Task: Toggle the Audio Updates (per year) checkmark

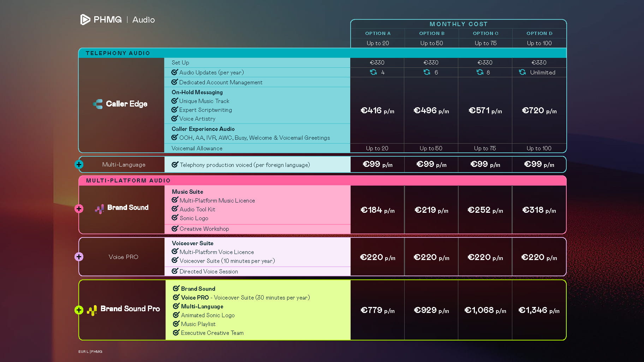Action: 175,72
